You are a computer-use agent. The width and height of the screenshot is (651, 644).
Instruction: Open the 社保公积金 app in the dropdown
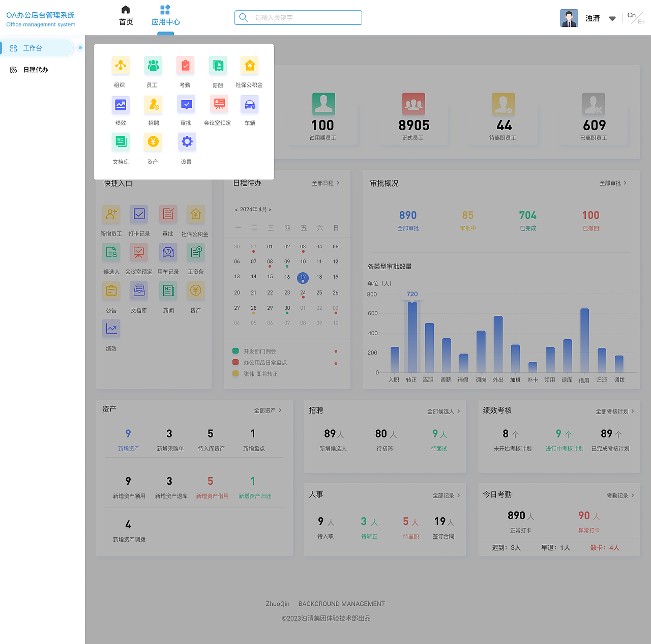(x=250, y=66)
